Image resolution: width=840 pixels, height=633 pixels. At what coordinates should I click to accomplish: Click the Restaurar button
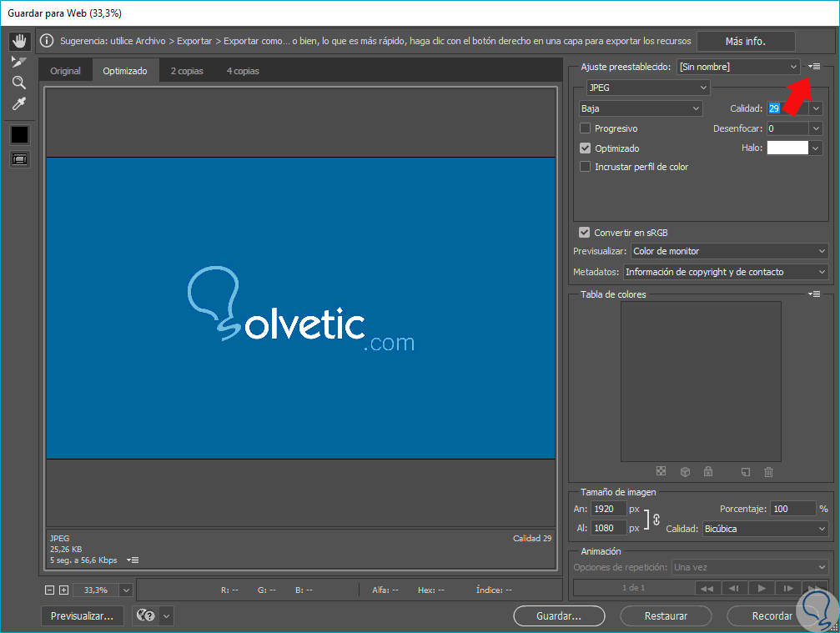tap(666, 615)
